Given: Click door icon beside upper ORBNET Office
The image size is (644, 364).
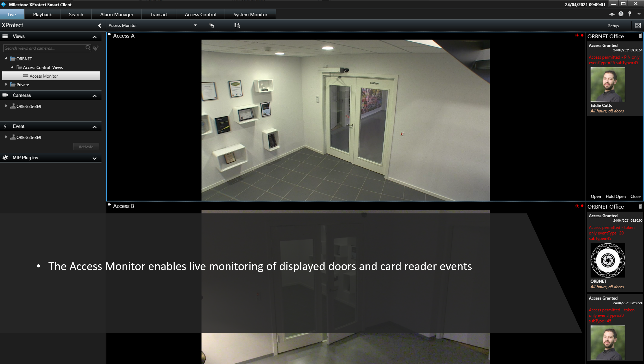Looking at the screenshot, I should click(x=640, y=36).
